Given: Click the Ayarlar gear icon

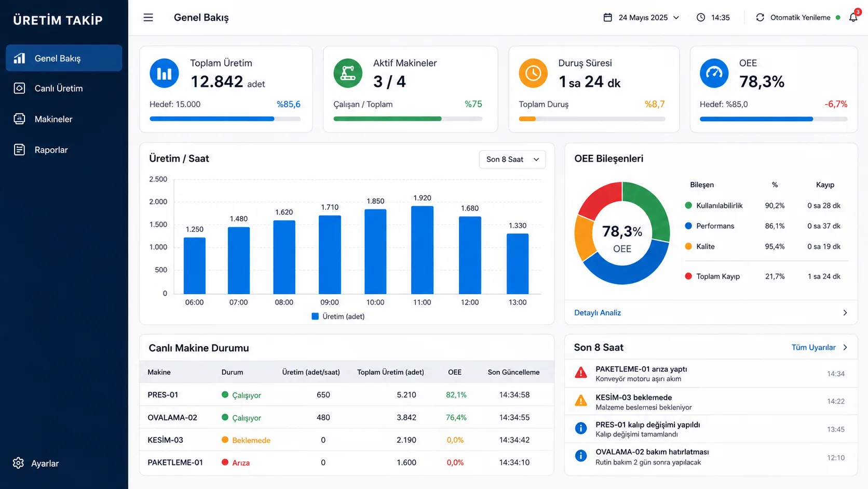Looking at the screenshot, I should point(19,463).
